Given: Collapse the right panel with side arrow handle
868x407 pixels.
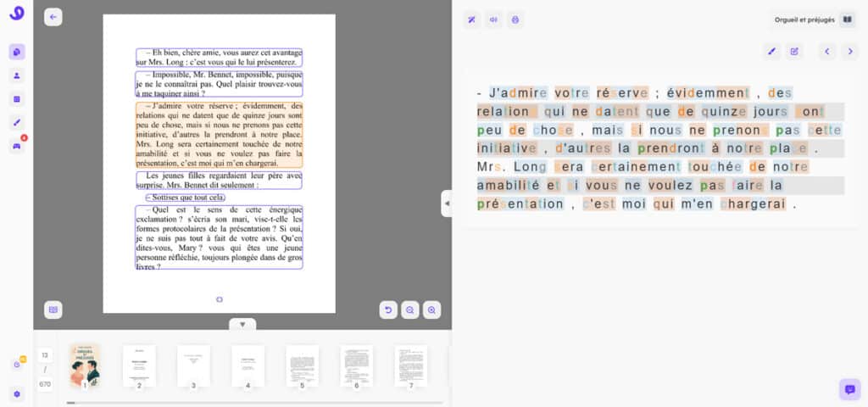Looking at the screenshot, I should click(x=447, y=203).
